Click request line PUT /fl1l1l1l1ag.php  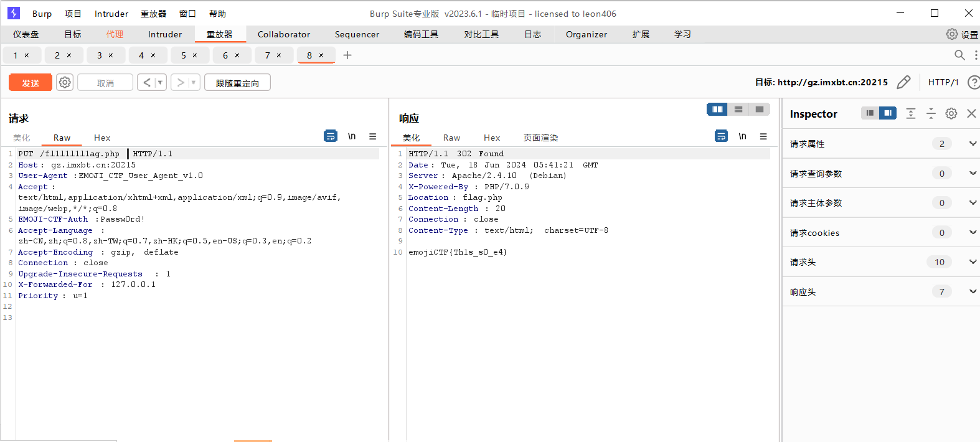[68, 154]
